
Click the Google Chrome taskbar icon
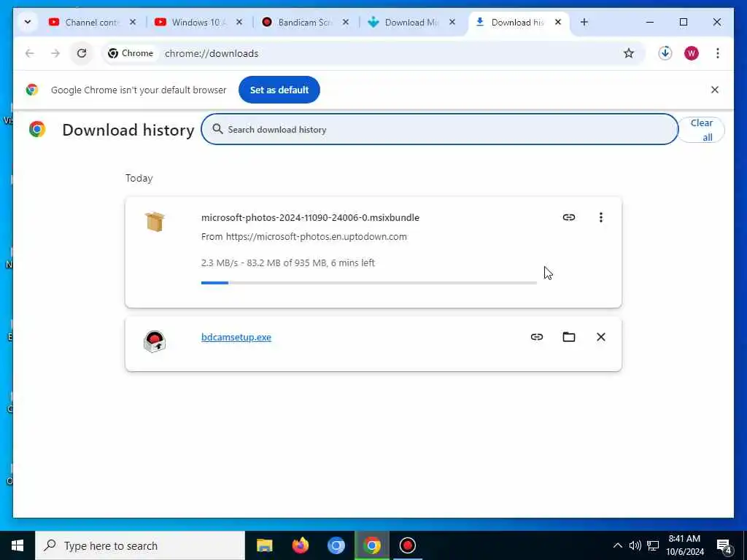click(x=371, y=545)
